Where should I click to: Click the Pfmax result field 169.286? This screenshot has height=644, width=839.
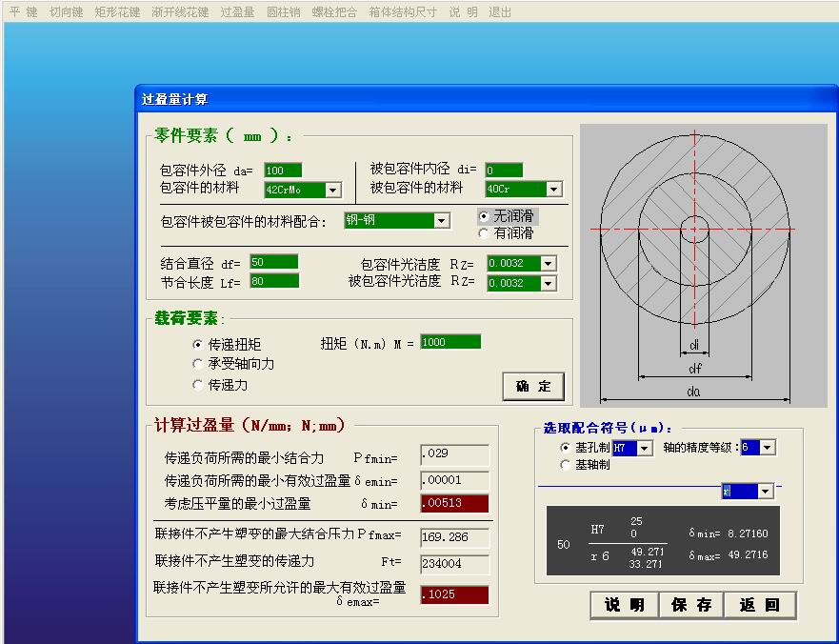[x=455, y=537]
